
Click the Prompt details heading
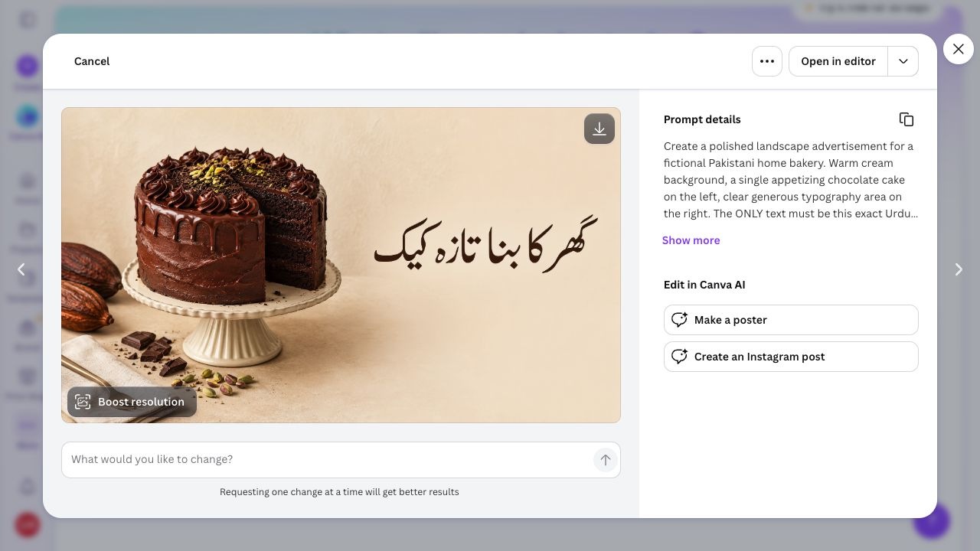[702, 119]
